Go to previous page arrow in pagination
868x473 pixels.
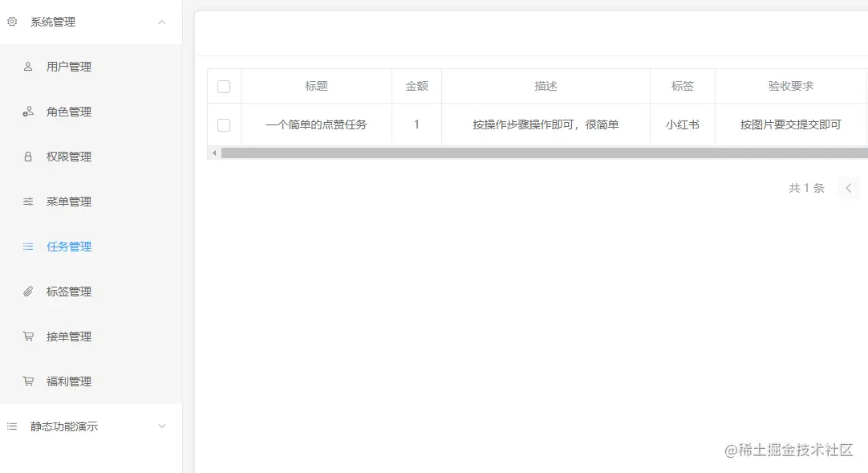tap(848, 188)
